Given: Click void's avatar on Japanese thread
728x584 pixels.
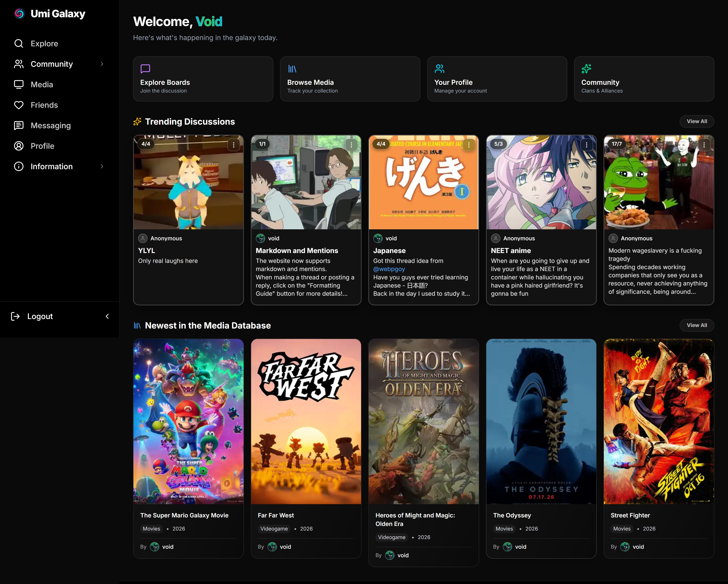Looking at the screenshot, I should pos(378,238).
